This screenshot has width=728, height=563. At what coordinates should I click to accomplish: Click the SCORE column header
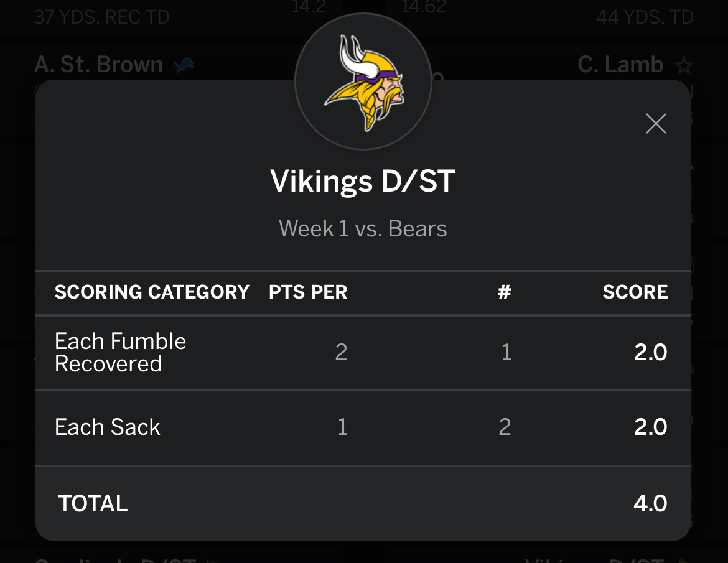(x=635, y=292)
